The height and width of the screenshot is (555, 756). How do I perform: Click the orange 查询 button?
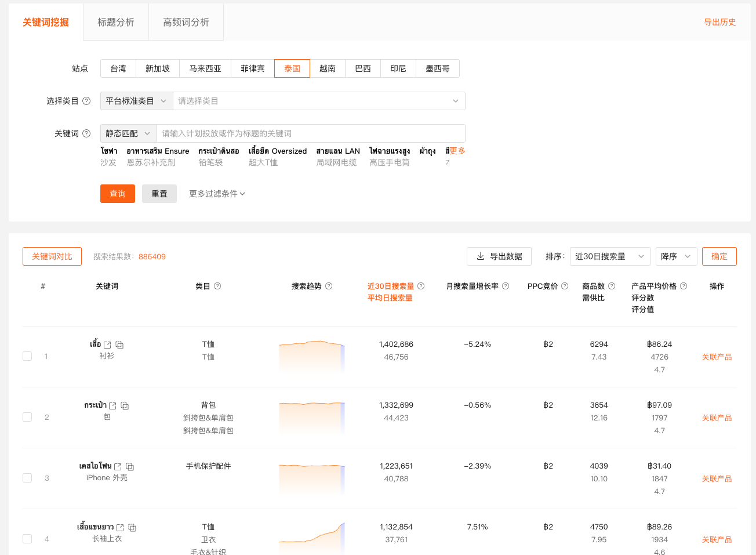pos(118,194)
